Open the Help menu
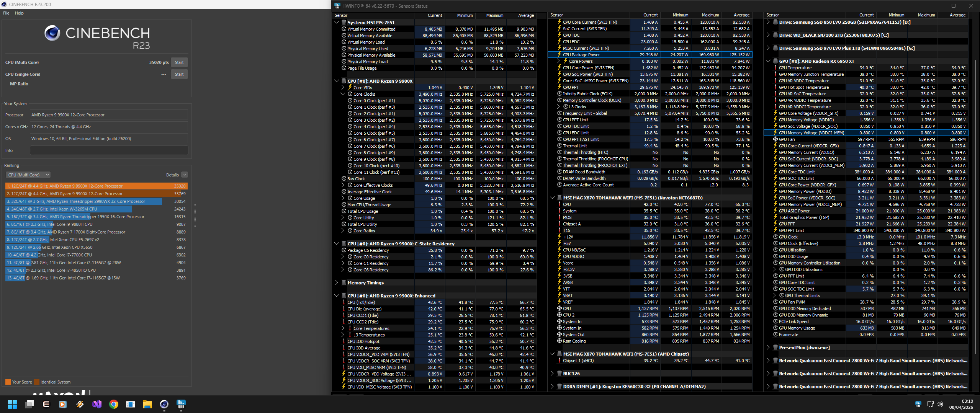The height and width of the screenshot is (413, 980). (19, 13)
